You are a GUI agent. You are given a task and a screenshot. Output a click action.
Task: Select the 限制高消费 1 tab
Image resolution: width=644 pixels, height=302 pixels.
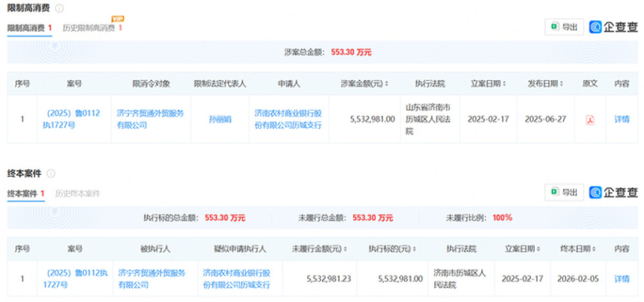[30, 28]
